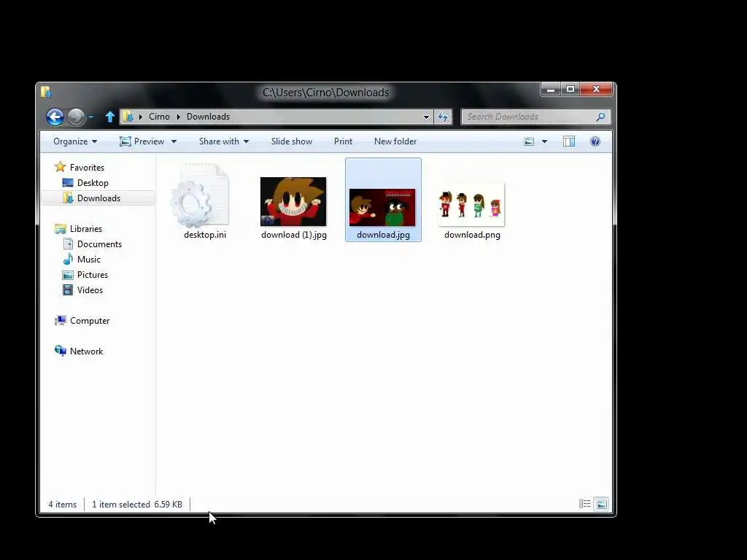Click the folder icon in address bar
This screenshot has height=560, width=747.
128,117
